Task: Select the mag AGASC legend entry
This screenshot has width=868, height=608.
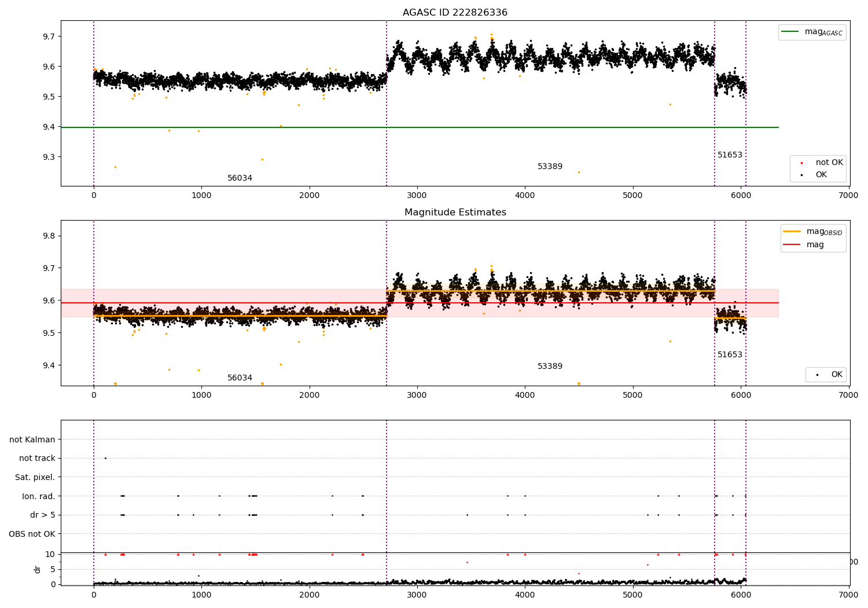Action: coord(812,32)
